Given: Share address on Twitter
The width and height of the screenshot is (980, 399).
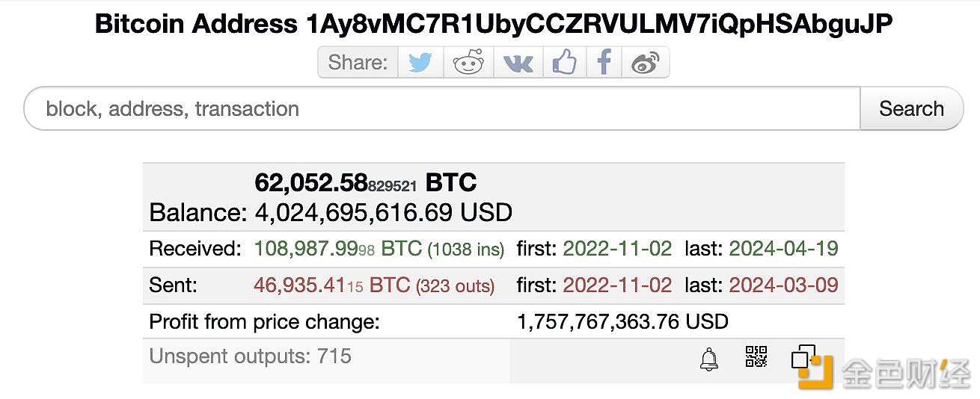Looking at the screenshot, I should coord(420,63).
